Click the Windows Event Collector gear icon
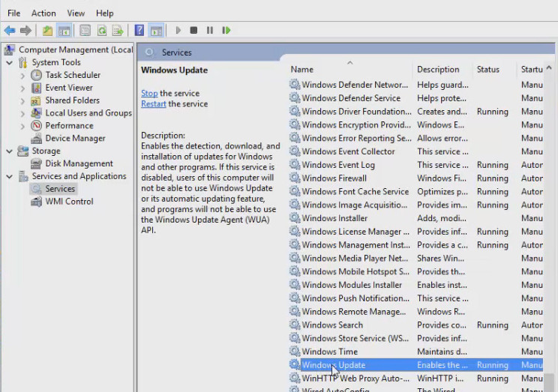 (x=295, y=151)
